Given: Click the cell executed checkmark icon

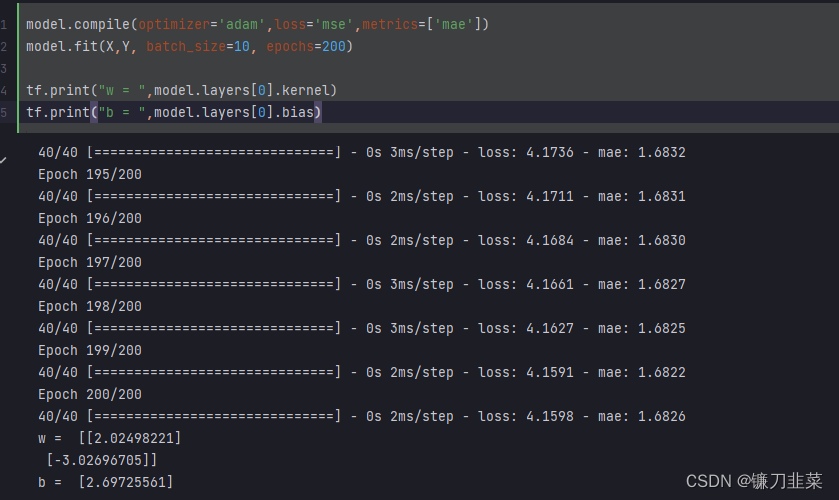Looking at the screenshot, I should pyautogui.click(x=3, y=160).
